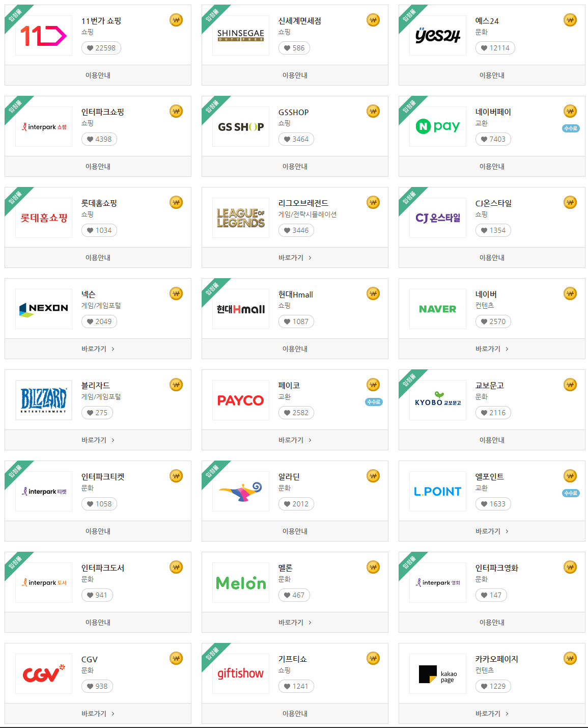Click the won coin icon on 알라딘 card
This screenshot has width=588, height=728.
point(373,476)
